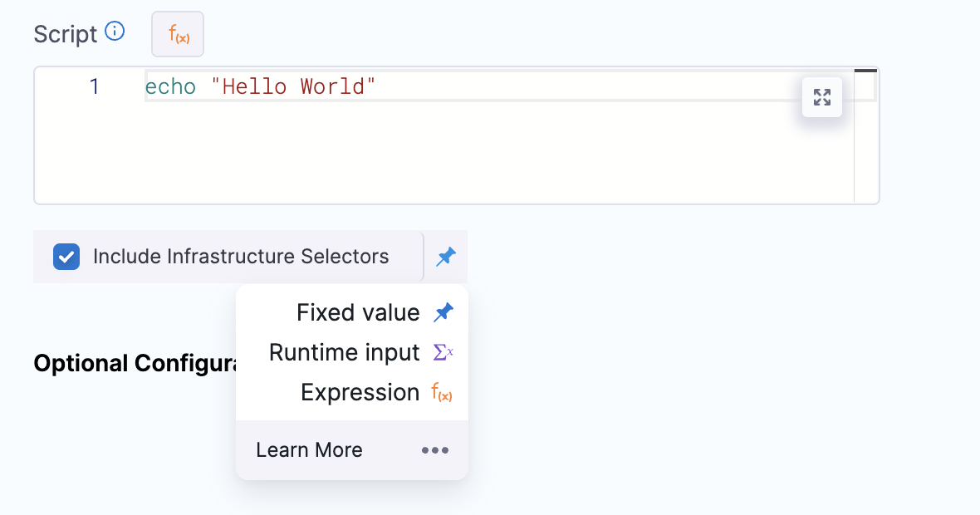
Task: Toggle the Include Infrastructure Selectors checkbox
Action: 66,257
